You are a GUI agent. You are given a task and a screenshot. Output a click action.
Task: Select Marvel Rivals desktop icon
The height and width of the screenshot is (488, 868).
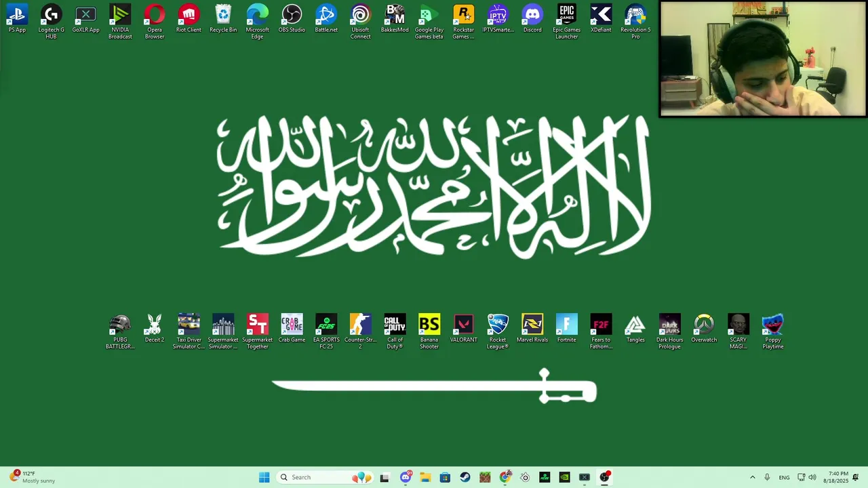tap(532, 329)
